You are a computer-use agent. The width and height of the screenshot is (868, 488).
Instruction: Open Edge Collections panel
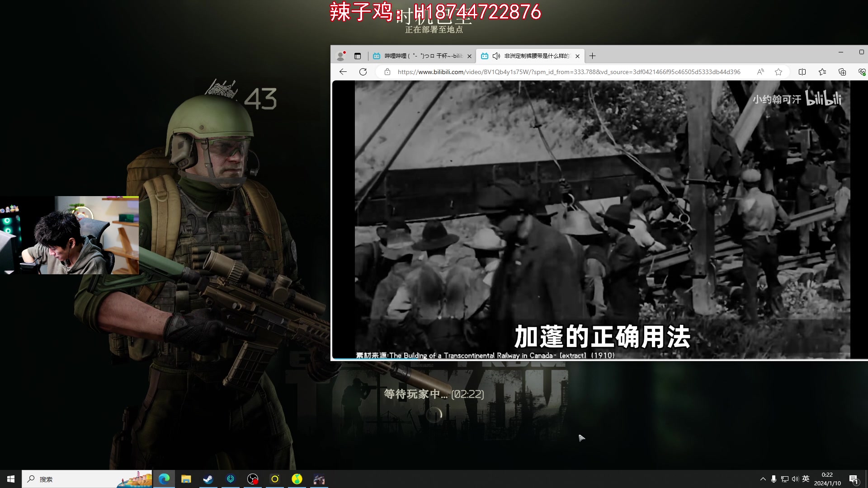point(842,72)
